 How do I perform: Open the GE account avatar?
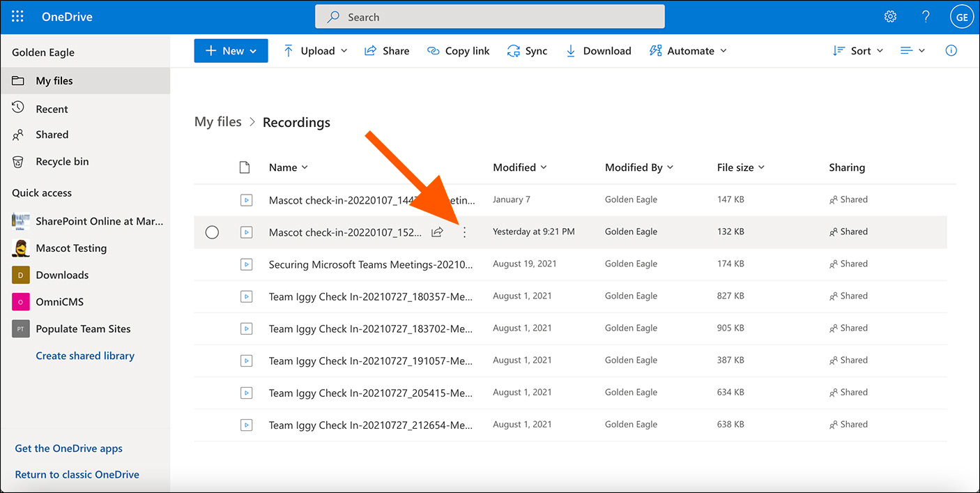coord(961,17)
